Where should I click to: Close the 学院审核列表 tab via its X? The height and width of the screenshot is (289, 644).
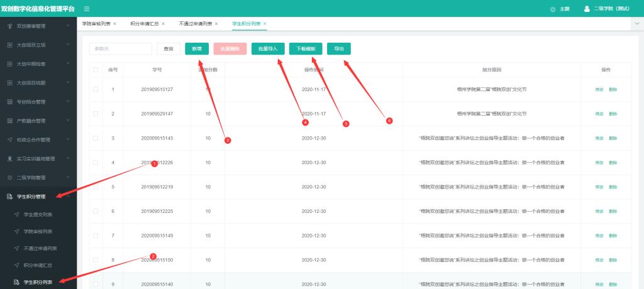tap(114, 24)
